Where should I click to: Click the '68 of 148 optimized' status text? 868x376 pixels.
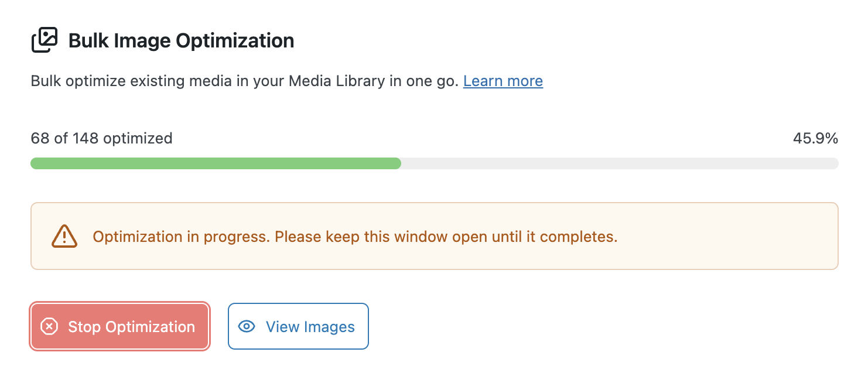point(101,139)
